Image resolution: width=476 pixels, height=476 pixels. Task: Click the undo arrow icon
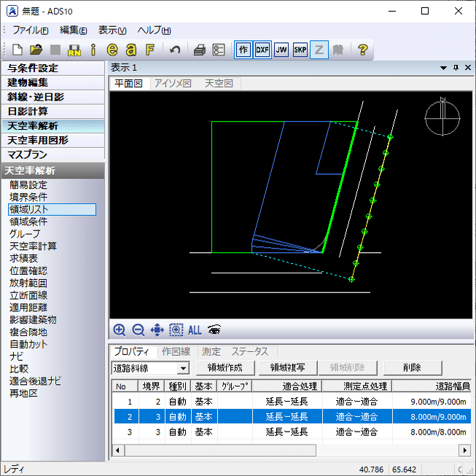click(175, 50)
